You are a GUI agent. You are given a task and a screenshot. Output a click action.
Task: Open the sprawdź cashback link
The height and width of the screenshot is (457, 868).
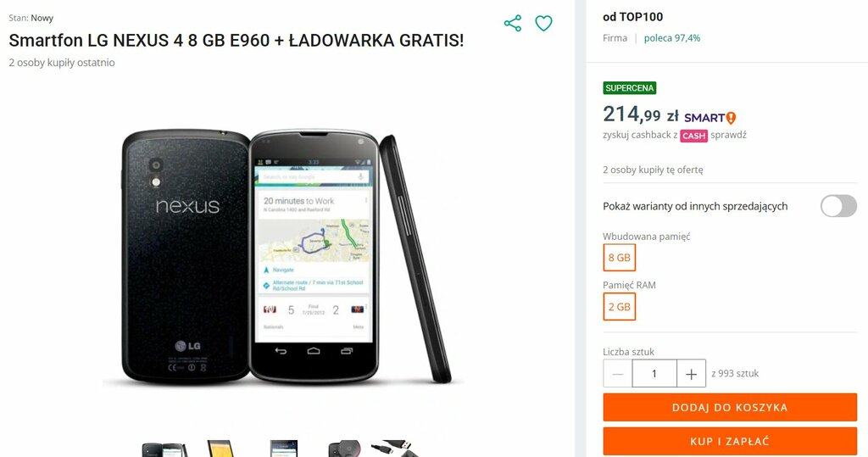point(728,135)
